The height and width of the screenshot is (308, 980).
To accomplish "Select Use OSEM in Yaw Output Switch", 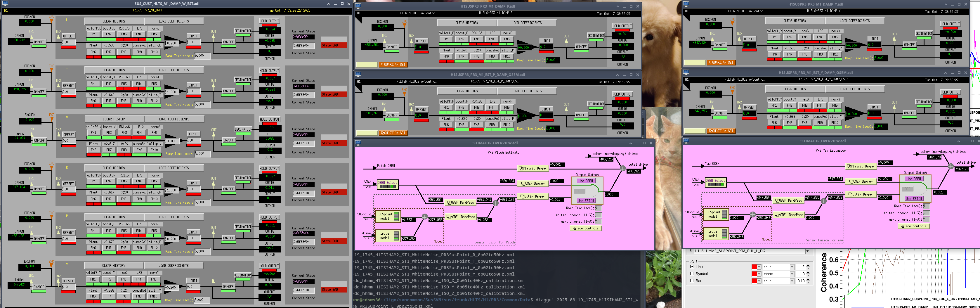I will 913,179.
